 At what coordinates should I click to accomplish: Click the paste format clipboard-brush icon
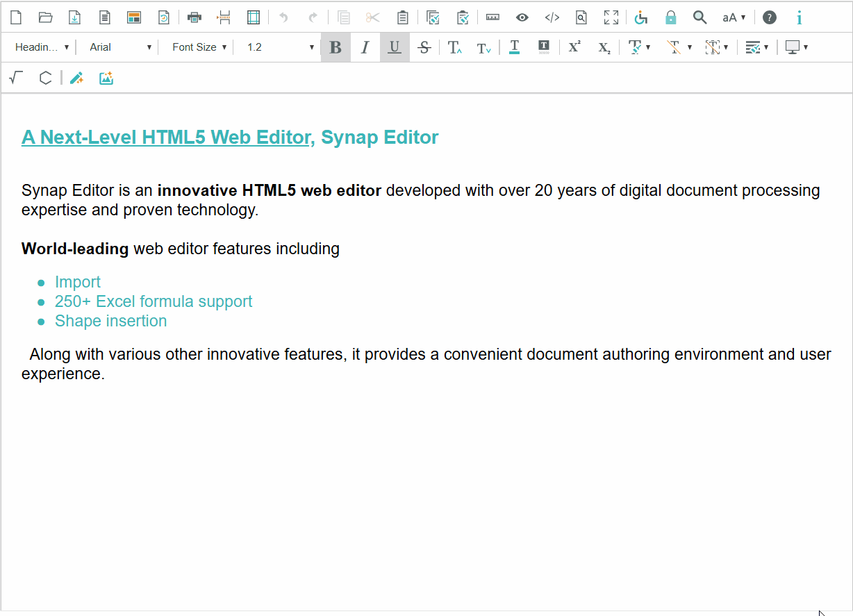pyautogui.click(x=463, y=17)
